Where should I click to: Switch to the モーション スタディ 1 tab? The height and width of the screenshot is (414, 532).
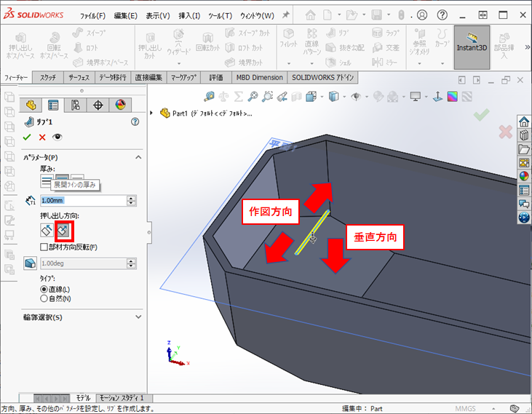coord(122,398)
